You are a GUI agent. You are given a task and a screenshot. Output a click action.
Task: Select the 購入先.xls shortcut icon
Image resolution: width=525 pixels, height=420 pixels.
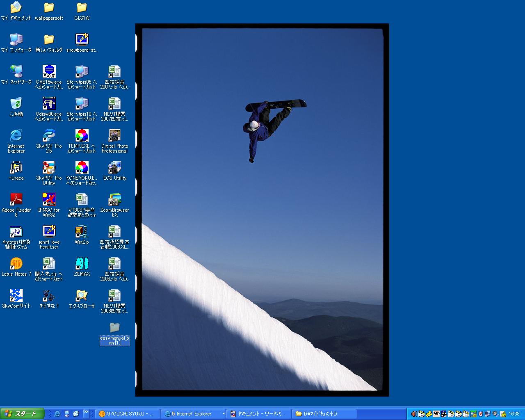coord(49,269)
